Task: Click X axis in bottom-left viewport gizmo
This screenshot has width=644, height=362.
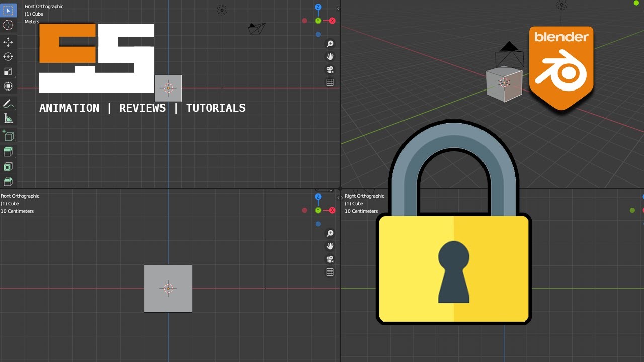Action: (332, 210)
